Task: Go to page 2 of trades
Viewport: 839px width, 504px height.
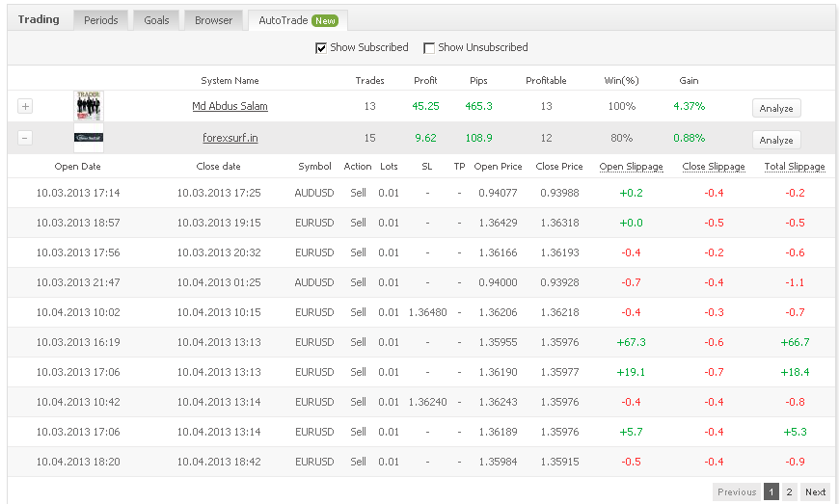Action: (x=789, y=491)
